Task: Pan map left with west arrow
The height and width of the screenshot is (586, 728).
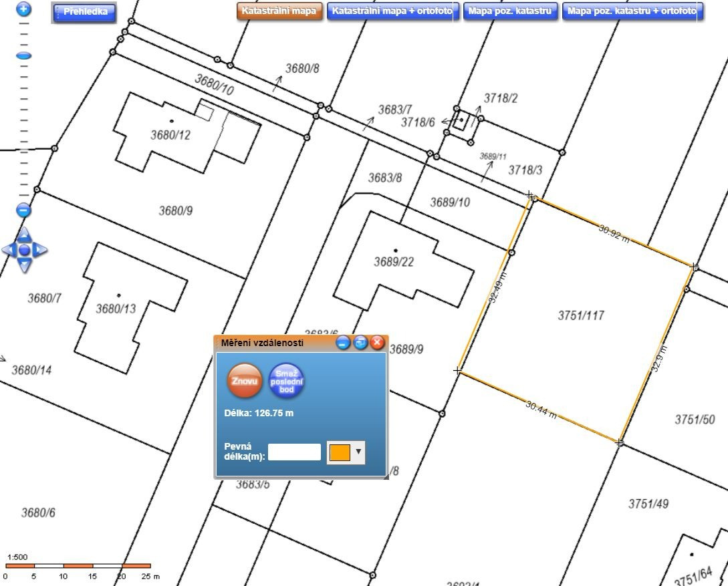Action: [x=9, y=250]
